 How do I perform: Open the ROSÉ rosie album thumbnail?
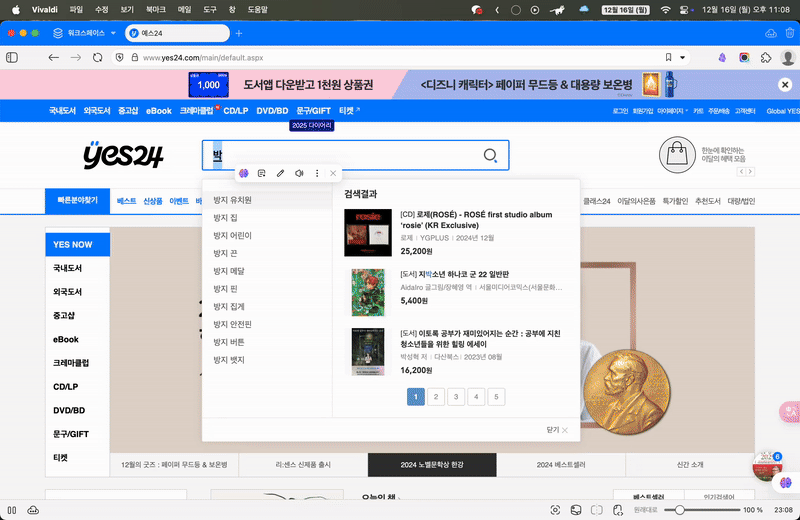coord(368,233)
